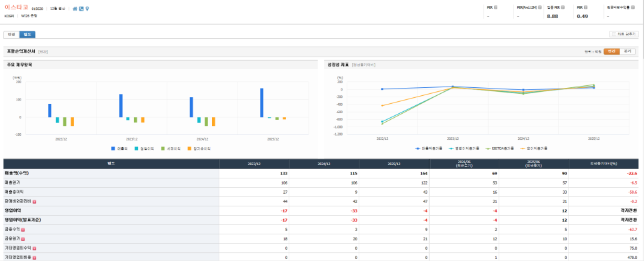Open the map location pin icon
The image size is (644, 261).
[87, 9]
